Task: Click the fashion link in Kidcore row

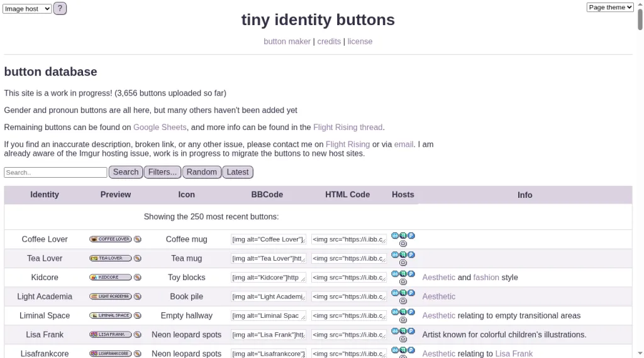Action: (x=486, y=277)
